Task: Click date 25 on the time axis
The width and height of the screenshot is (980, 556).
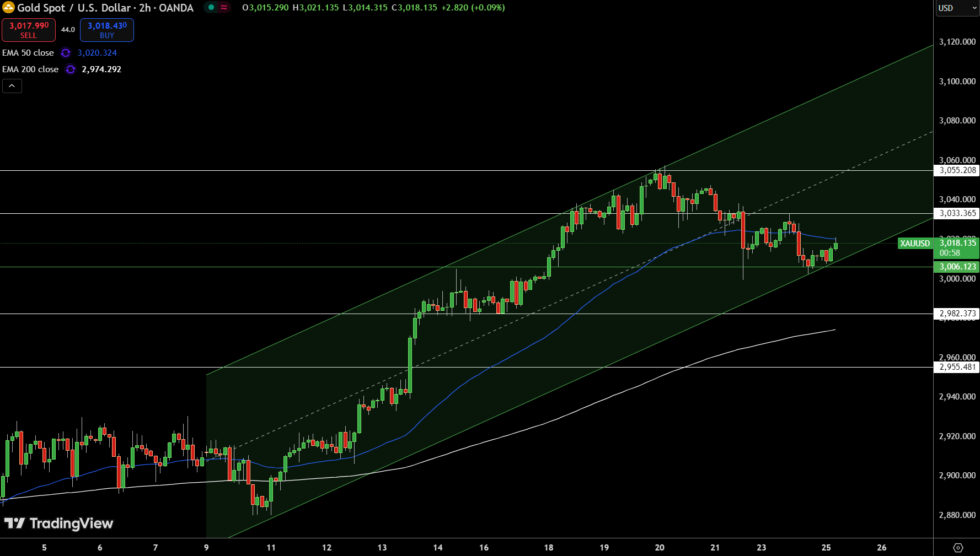Action: click(x=826, y=548)
